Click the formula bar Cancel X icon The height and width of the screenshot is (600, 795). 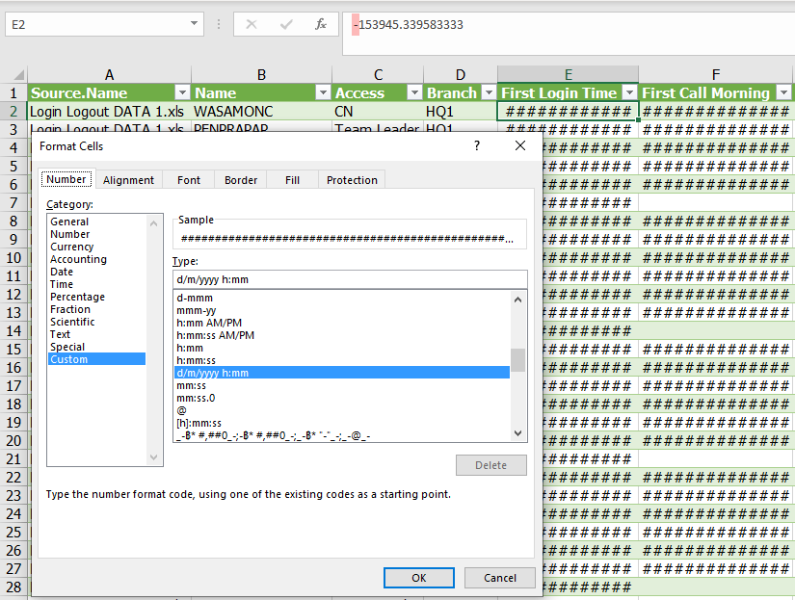coord(251,24)
